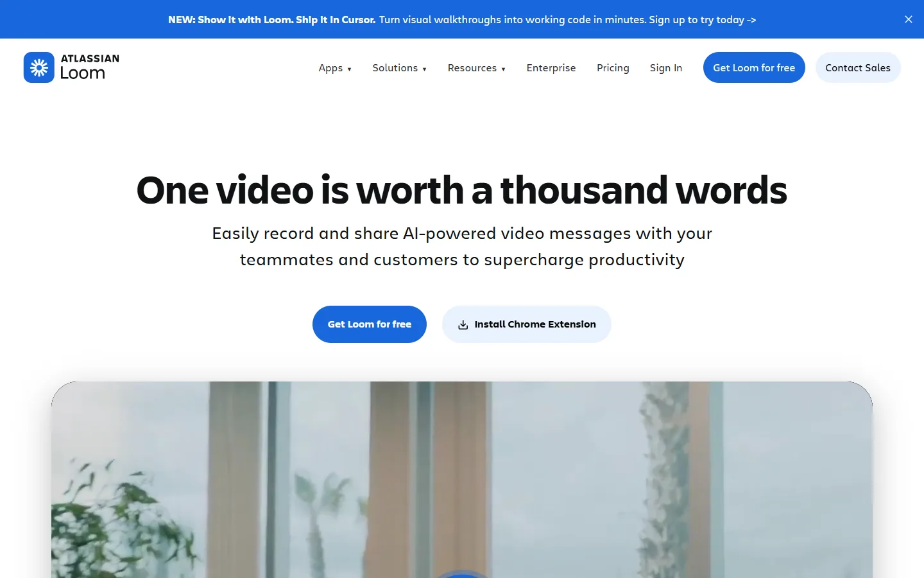This screenshot has height=578, width=924.
Task: Open the Solutions dropdown menu
Action: (399, 68)
